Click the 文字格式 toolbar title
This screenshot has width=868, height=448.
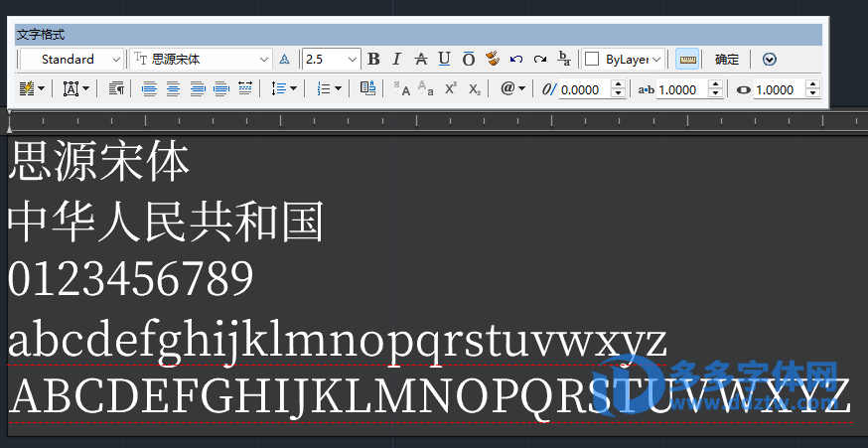tap(41, 35)
